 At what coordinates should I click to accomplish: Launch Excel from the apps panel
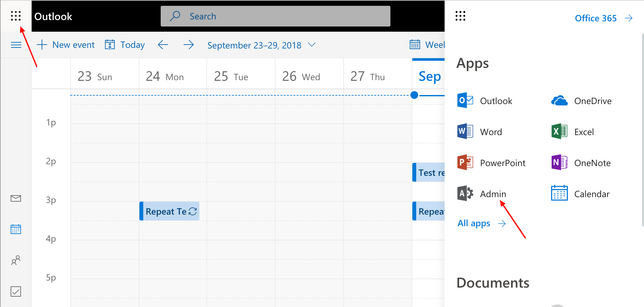click(x=559, y=132)
